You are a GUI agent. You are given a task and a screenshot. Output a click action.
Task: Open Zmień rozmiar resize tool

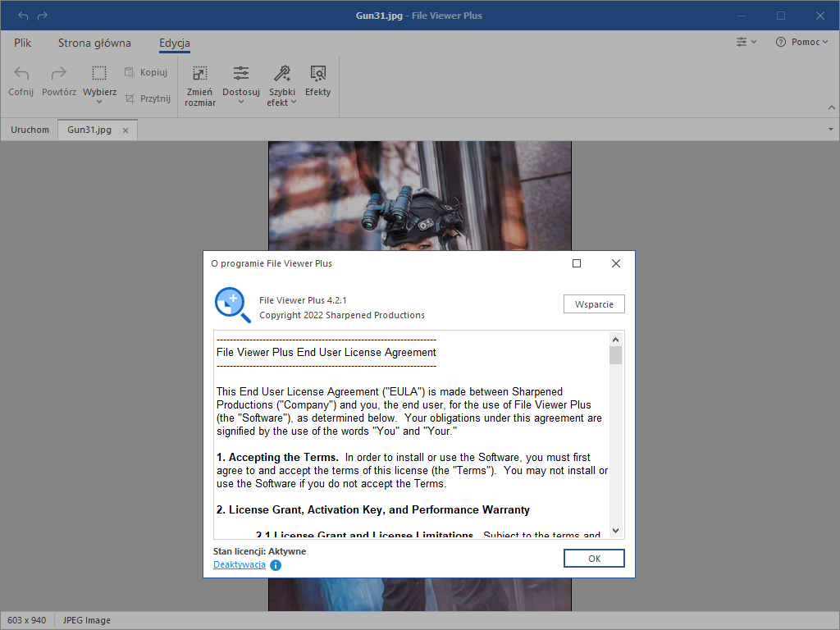[200, 85]
